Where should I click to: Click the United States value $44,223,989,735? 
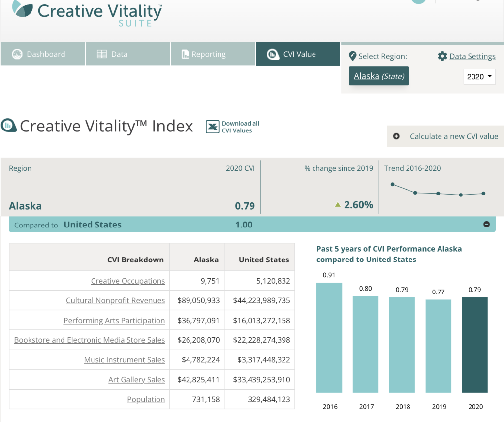point(261,300)
